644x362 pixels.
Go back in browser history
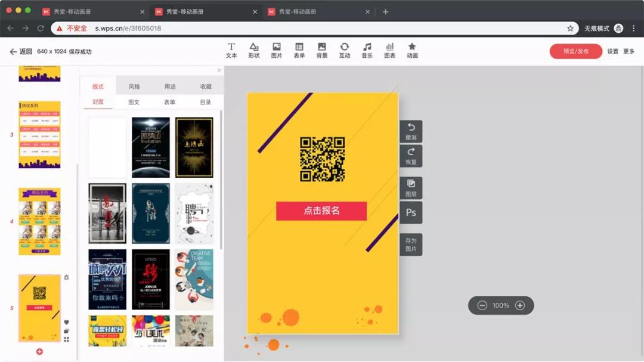pos(10,29)
